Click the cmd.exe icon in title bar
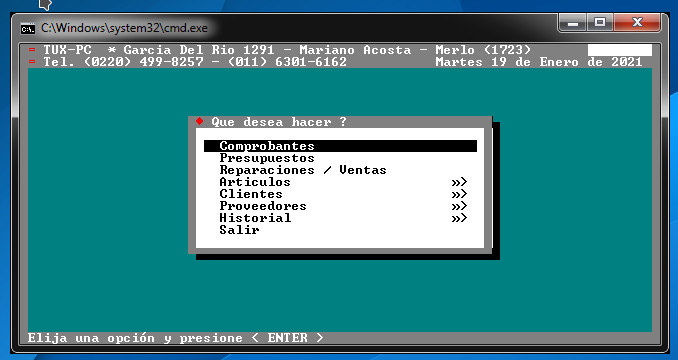Screen dimensions: 678x360 [x=28, y=29]
